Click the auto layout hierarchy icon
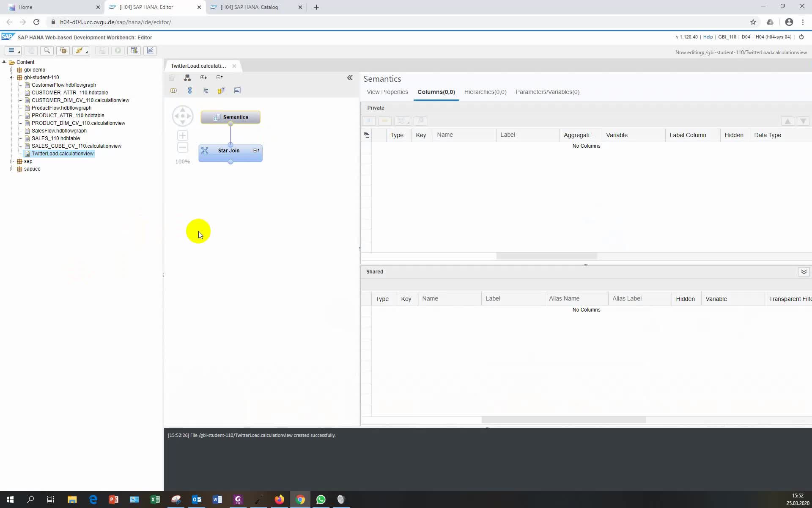This screenshot has width=812, height=508. pyautogui.click(x=187, y=77)
